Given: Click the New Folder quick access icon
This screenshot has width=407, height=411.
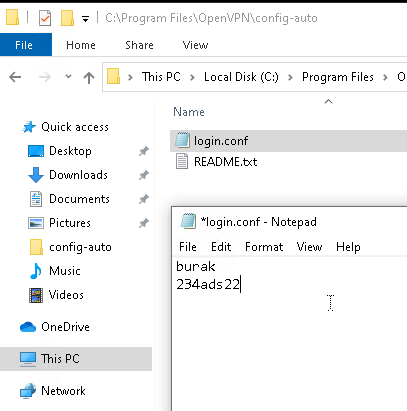Looking at the screenshot, I should (x=67, y=18).
